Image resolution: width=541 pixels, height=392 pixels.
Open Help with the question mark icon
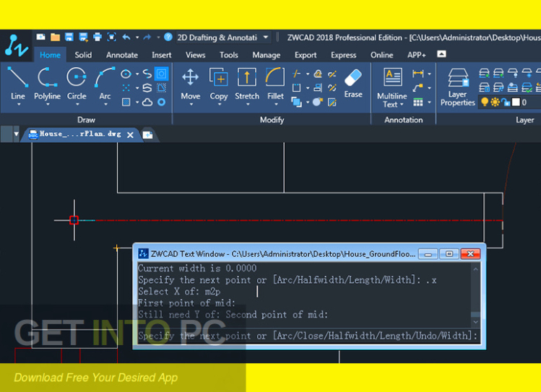[168, 37]
